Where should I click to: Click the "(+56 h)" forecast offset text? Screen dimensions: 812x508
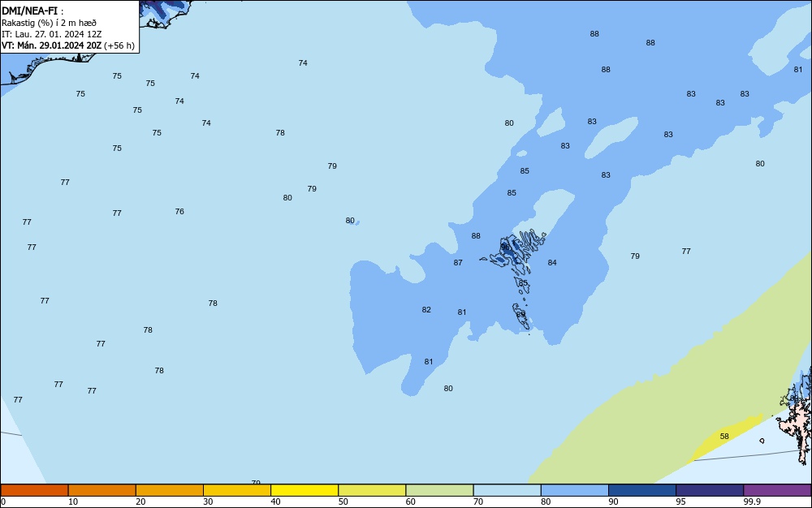click(x=119, y=45)
